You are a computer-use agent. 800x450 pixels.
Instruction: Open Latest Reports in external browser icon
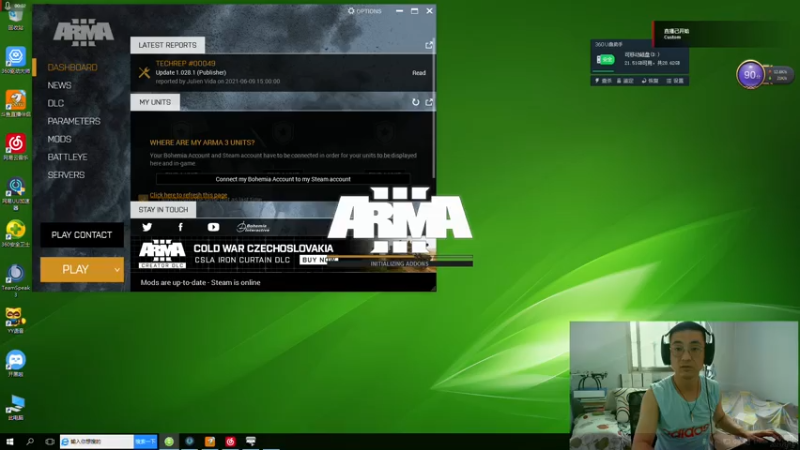429,45
